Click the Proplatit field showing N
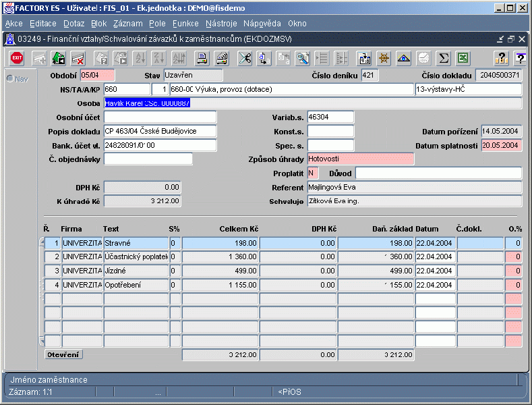Viewport: 532px width, 405px height. (x=313, y=173)
